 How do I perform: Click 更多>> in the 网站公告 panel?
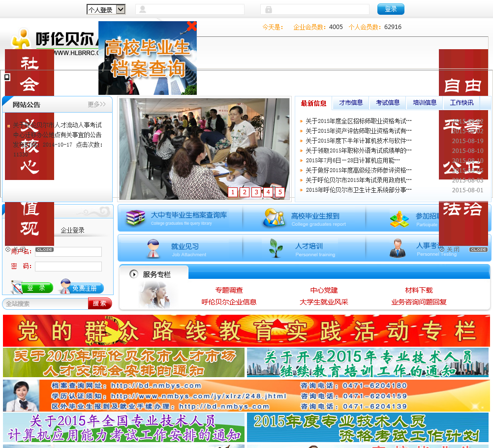[96, 104]
